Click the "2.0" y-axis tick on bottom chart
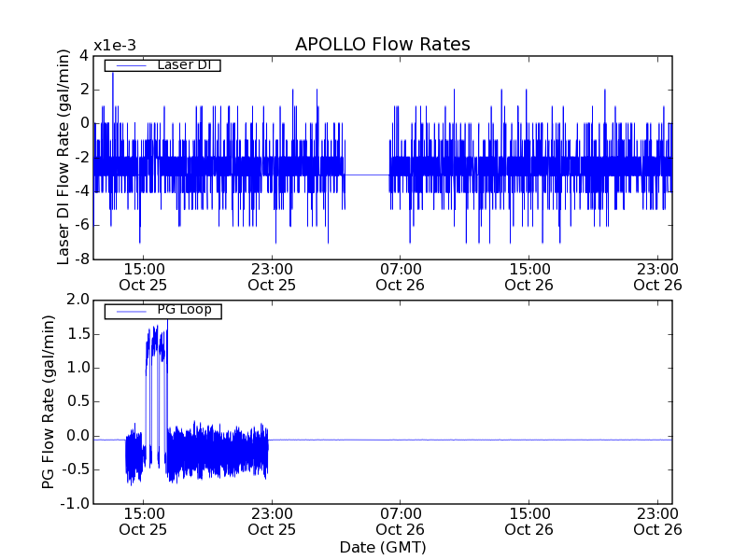This screenshot has width=747, height=560. point(78,300)
